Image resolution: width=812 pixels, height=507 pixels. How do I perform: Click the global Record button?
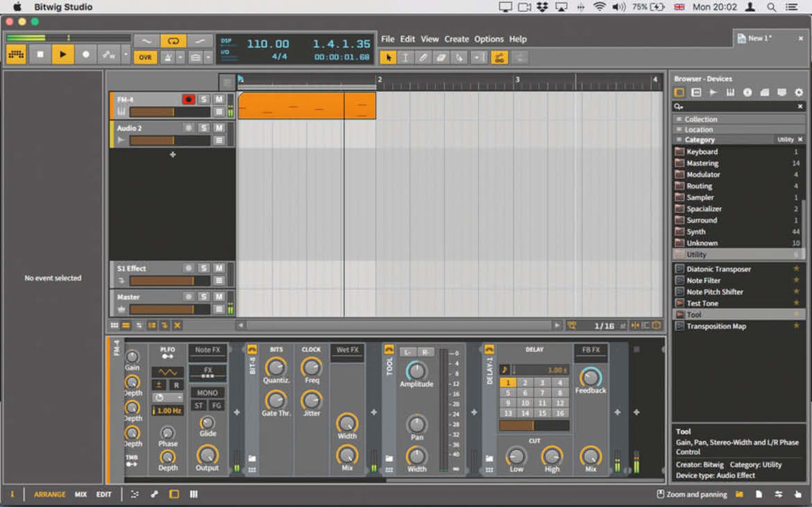(85, 54)
